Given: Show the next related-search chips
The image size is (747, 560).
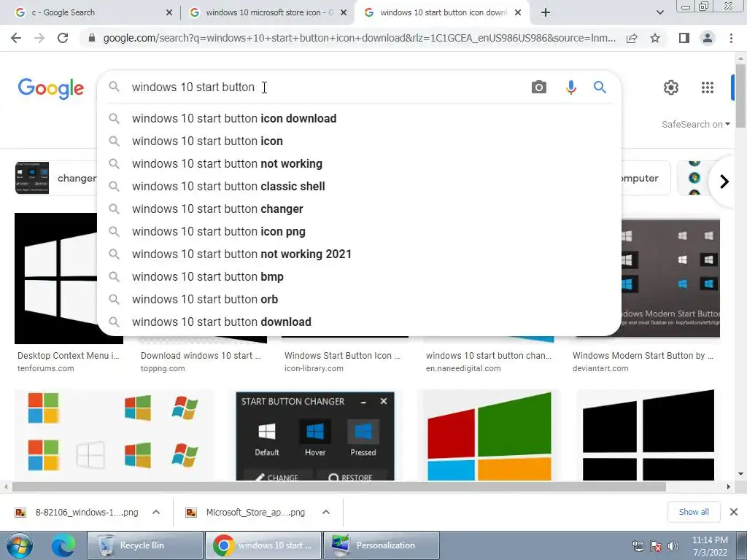Looking at the screenshot, I should pyautogui.click(x=724, y=182).
